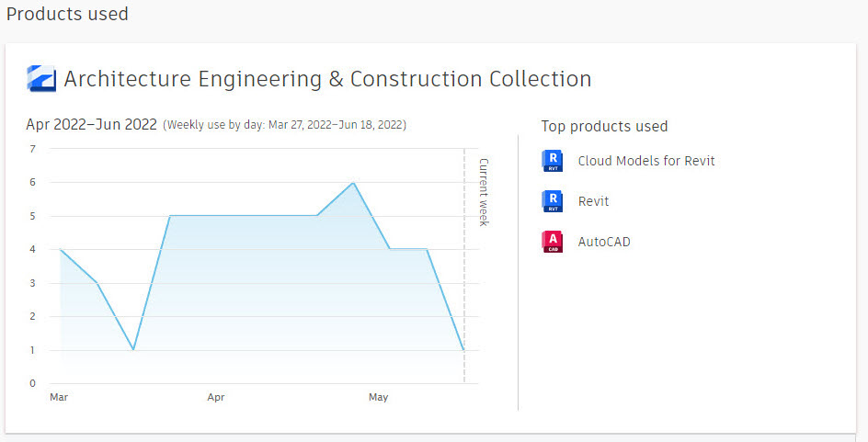Click the Top products used heading
Screen dimensions: 868x442
[604, 126]
